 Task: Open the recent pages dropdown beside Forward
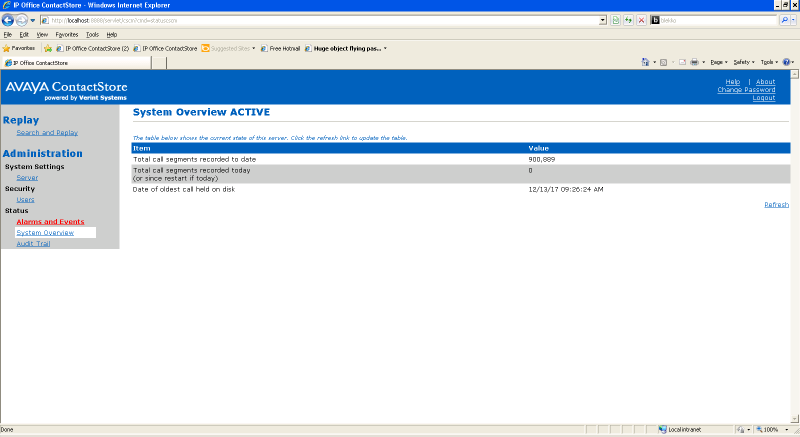click(x=33, y=20)
